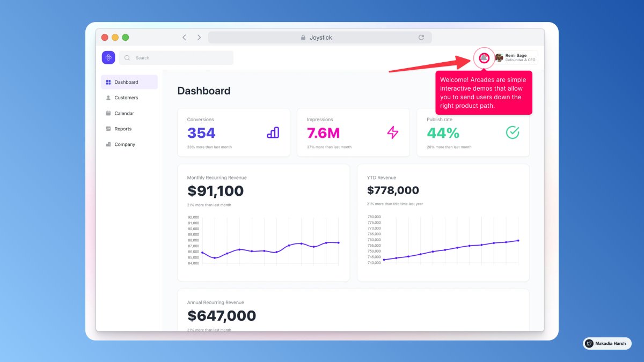Open the Reports sidebar item
This screenshot has height=362, width=644.
129,129
